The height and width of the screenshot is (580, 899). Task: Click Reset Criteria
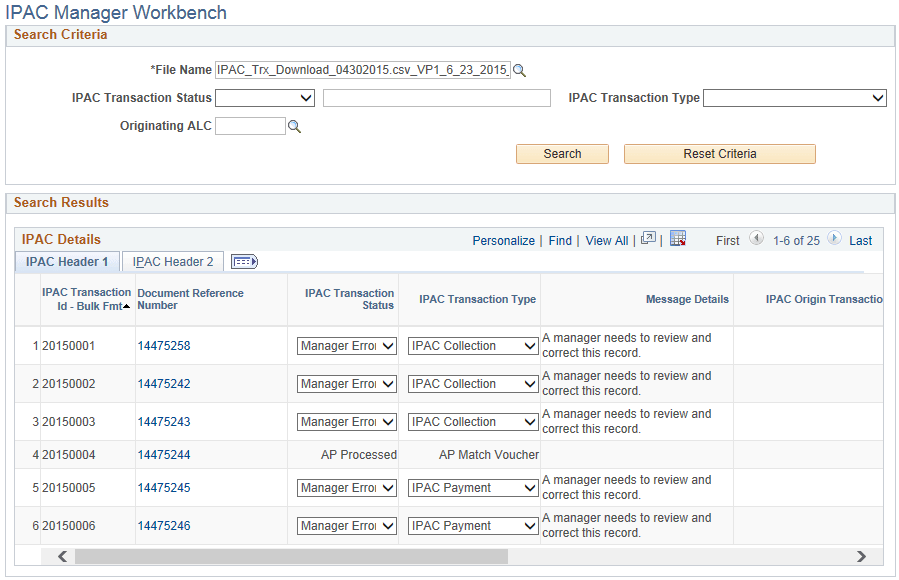719,154
